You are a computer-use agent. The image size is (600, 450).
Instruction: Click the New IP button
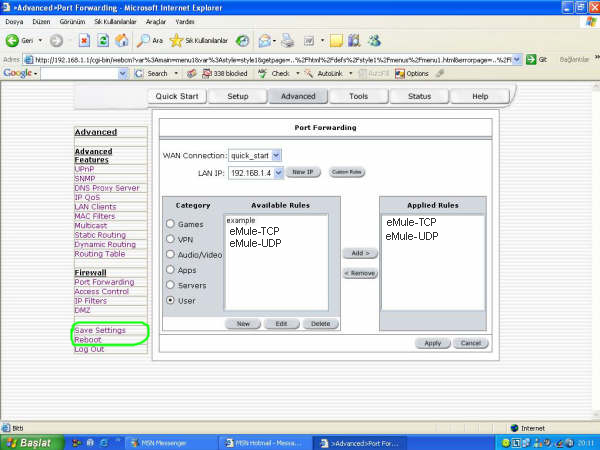(x=303, y=172)
